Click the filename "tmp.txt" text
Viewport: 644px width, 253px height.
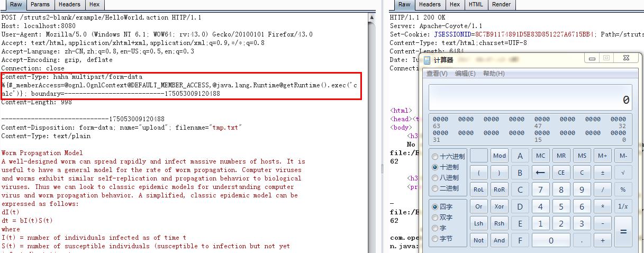(225, 128)
